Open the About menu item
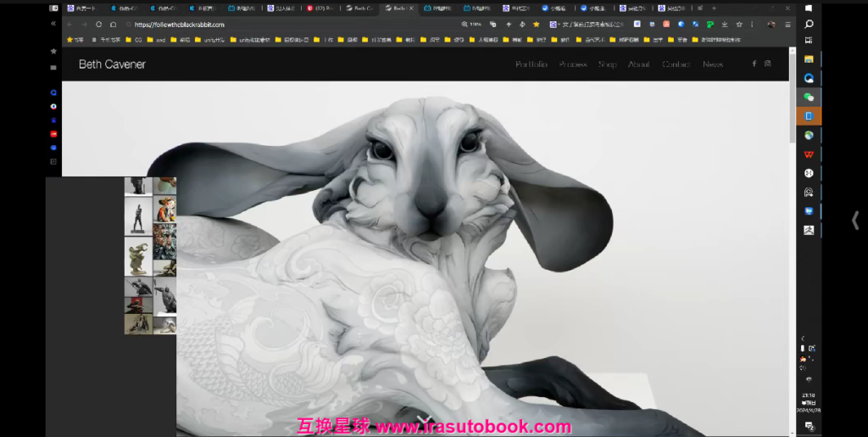Viewport: 868px width, 437px height. 639,64
